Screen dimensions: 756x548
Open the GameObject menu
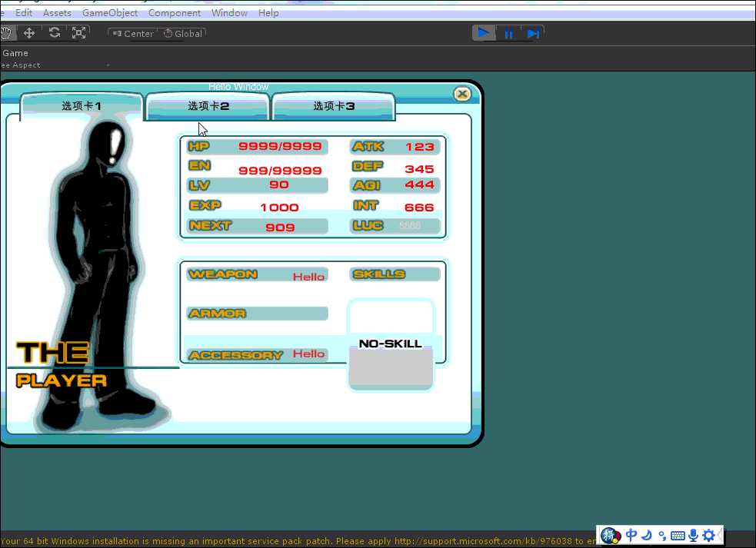point(110,13)
